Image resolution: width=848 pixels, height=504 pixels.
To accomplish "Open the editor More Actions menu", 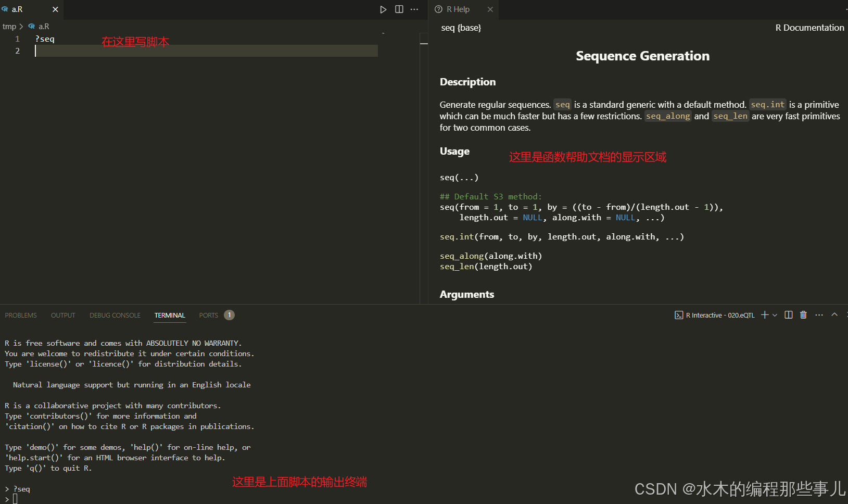I will coord(414,9).
